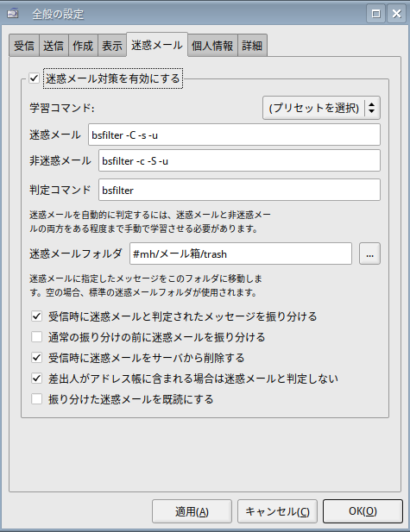Enable 通常の振り分けの前に迷惑メールを振り分ける
The height and width of the screenshot is (532, 410).
pyautogui.click(x=37, y=337)
